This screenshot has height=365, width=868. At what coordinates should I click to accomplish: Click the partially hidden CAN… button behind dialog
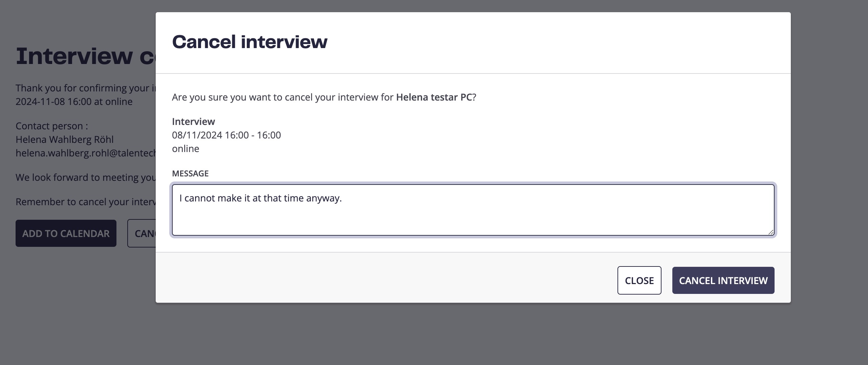142,233
